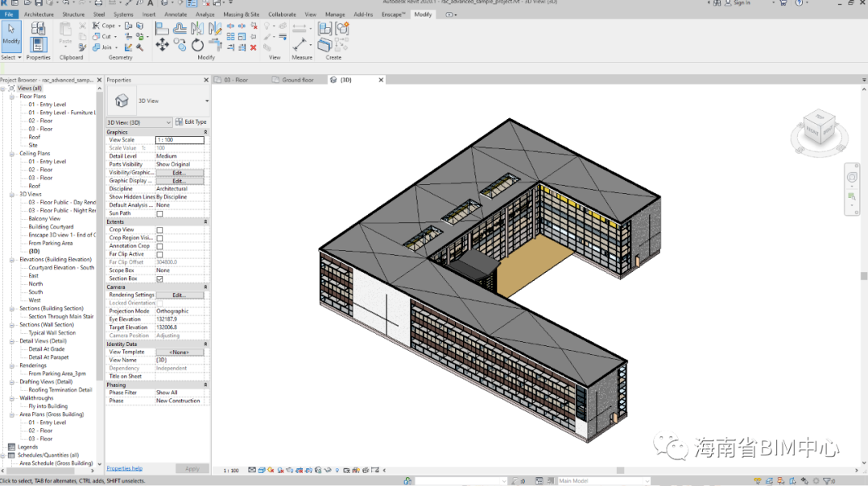Enable the Sun Path checkbox

click(x=159, y=213)
